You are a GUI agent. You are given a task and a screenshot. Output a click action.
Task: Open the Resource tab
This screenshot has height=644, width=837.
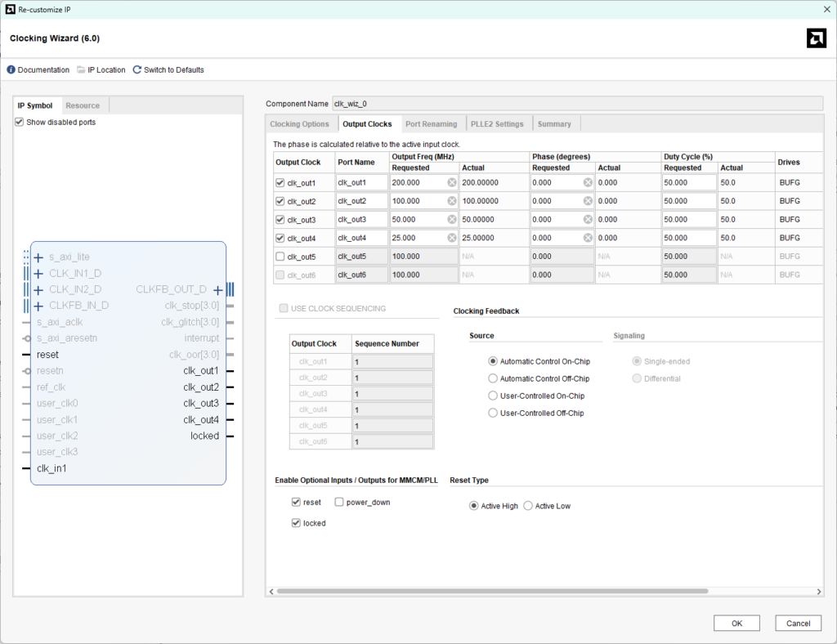click(x=83, y=105)
